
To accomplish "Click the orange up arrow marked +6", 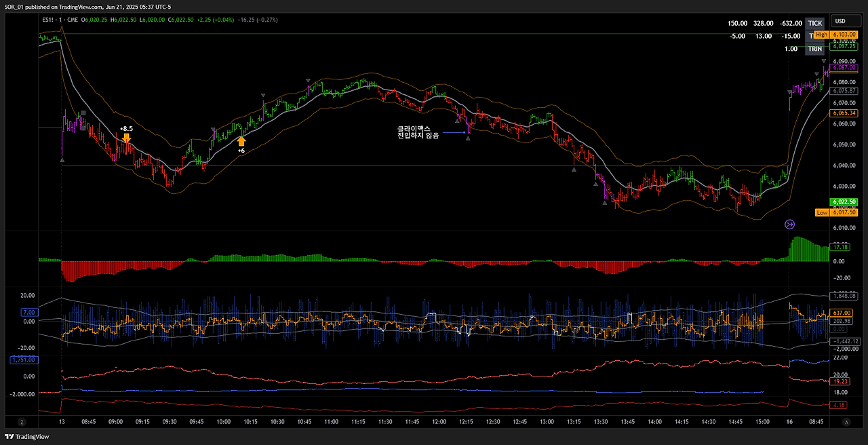I will 241,141.
